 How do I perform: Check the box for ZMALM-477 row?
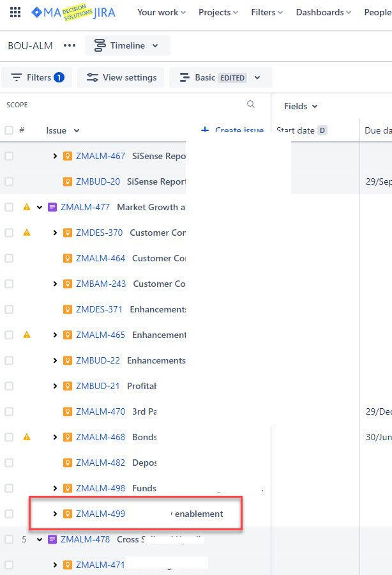click(9, 207)
